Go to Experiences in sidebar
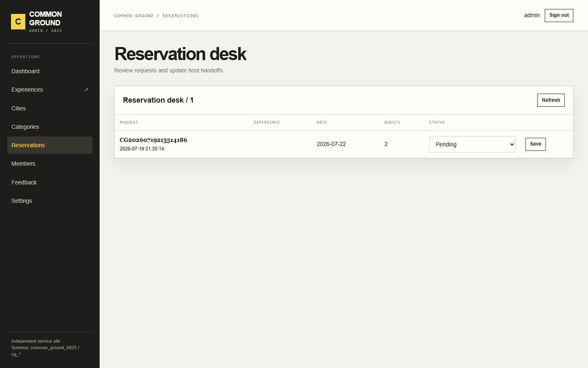The width and height of the screenshot is (588, 368). tap(50, 90)
